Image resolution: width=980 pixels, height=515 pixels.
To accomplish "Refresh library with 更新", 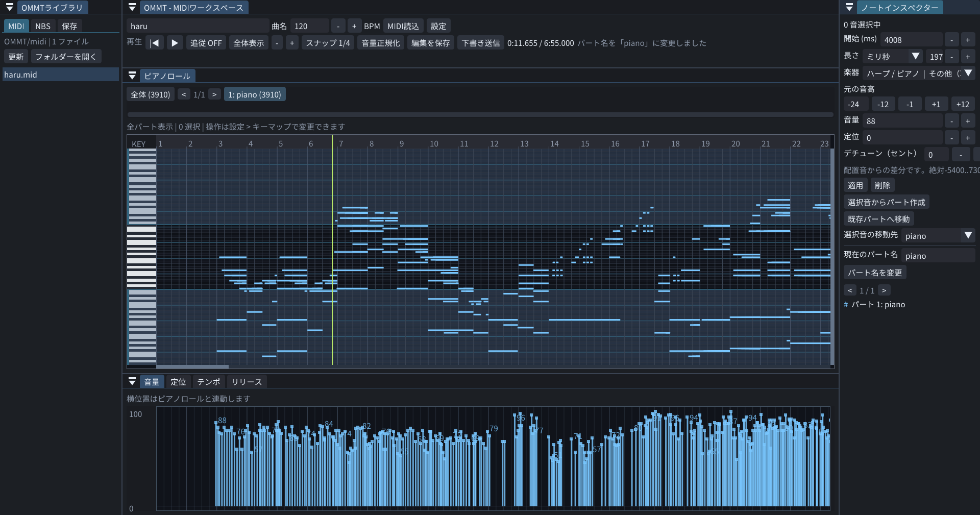I will tap(16, 57).
